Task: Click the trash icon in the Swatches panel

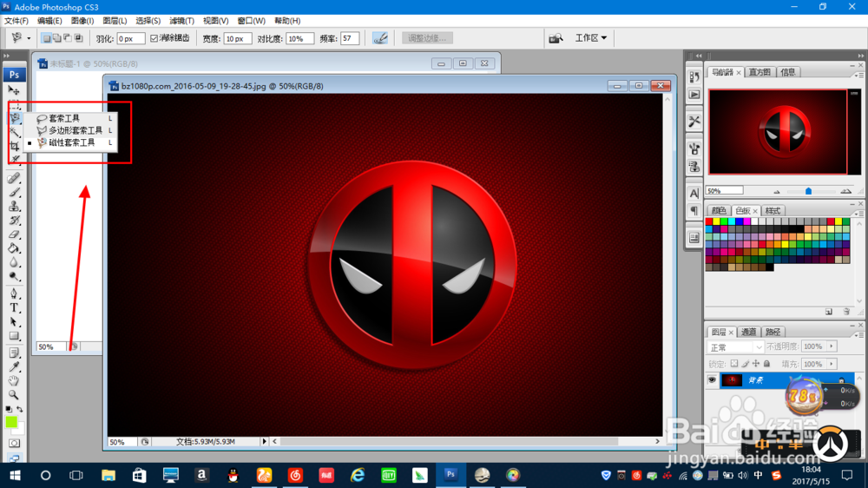Action: click(846, 312)
